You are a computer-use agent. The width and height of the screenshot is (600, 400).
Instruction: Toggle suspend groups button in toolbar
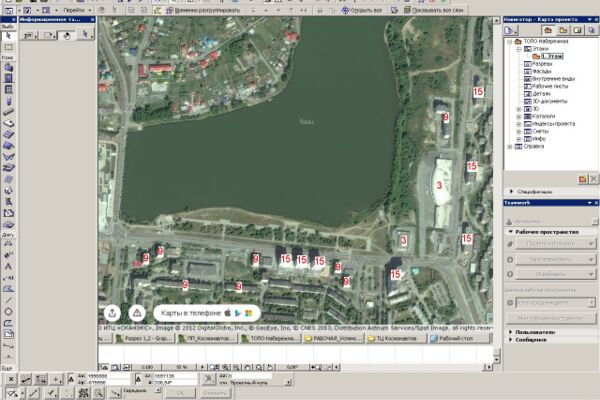(x=157, y=10)
